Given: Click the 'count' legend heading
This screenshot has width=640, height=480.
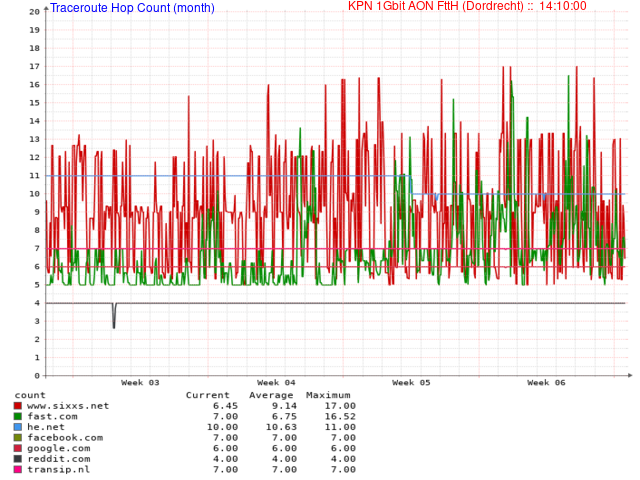Looking at the screenshot, I should point(30,395).
